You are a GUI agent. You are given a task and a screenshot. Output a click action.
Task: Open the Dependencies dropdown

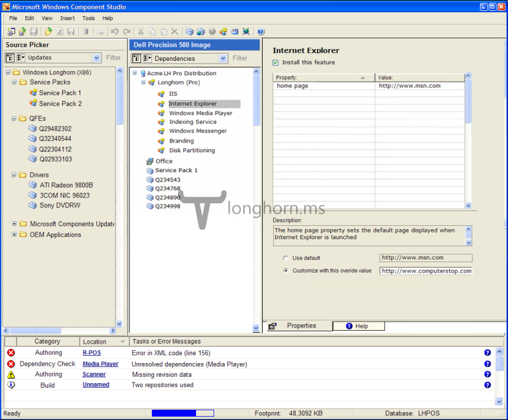click(x=223, y=58)
